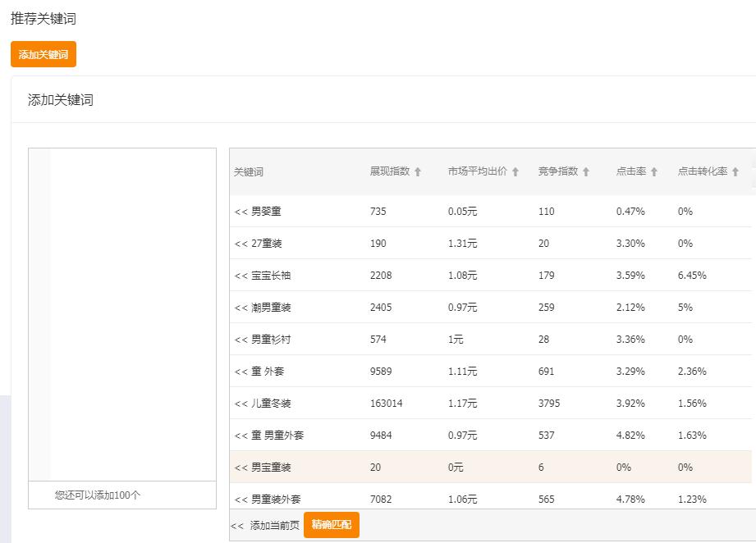The image size is (756, 543).
Task: Add keyword 男童衫衬 via << arrow
Action: click(241, 340)
